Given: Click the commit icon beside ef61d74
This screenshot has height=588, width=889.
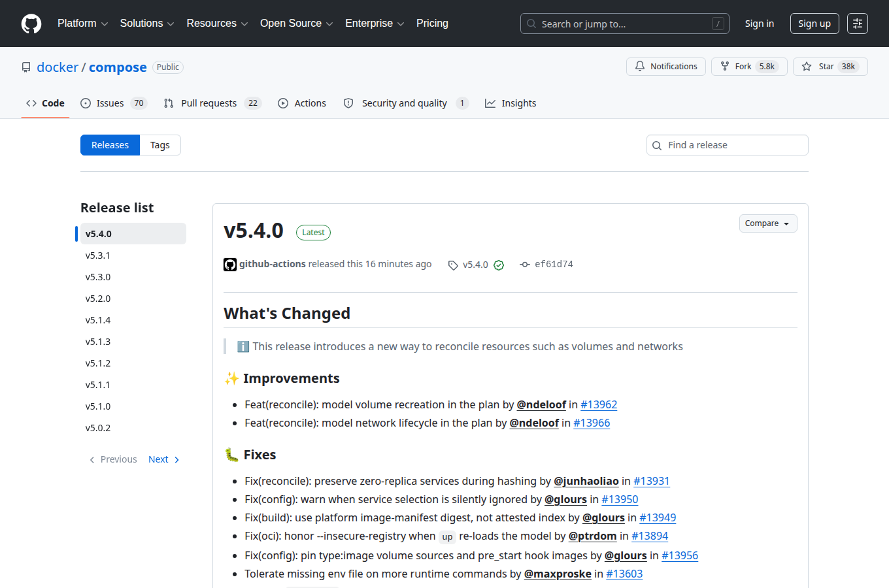Looking at the screenshot, I should 524,265.
